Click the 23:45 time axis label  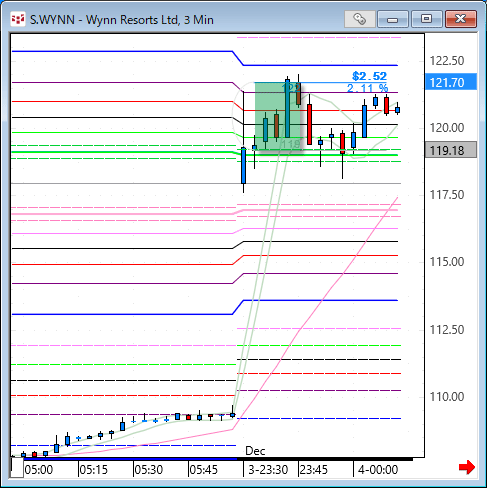point(314,470)
